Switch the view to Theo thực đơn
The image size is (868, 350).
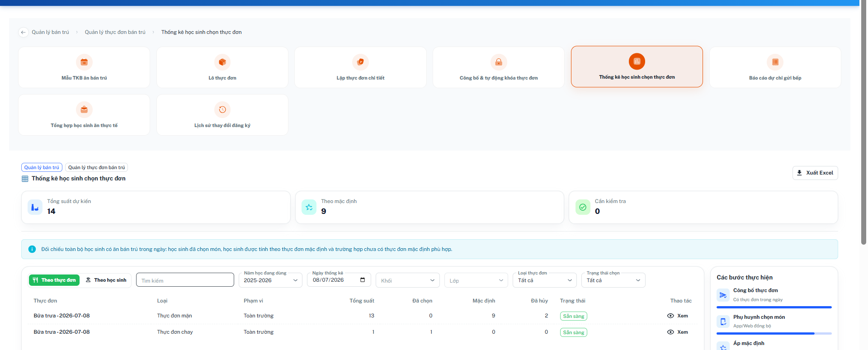pyautogui.click(x=54, y=280)
